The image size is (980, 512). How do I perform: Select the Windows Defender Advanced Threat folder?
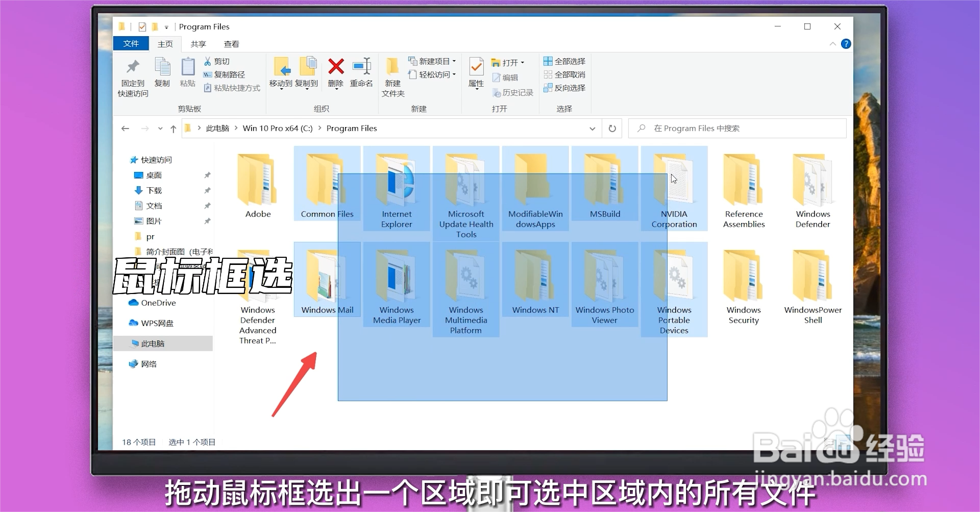pyautogui.click(x=258, y=297)
